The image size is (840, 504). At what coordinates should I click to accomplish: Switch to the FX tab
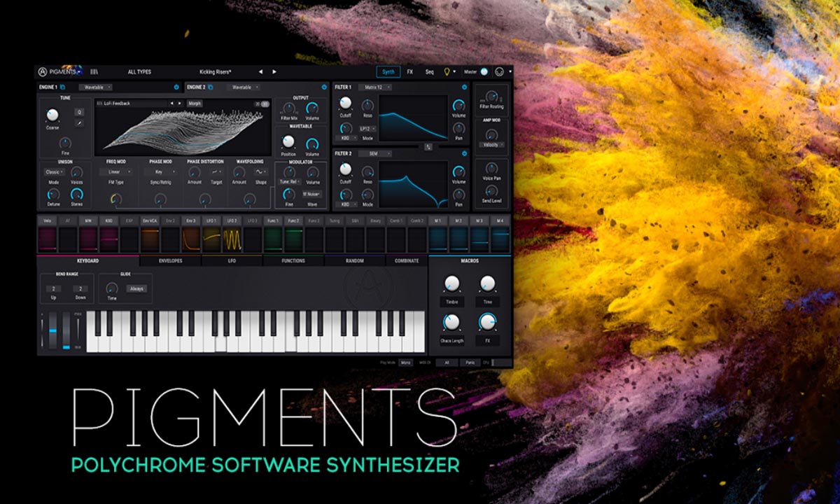click(x=410, y=71)
